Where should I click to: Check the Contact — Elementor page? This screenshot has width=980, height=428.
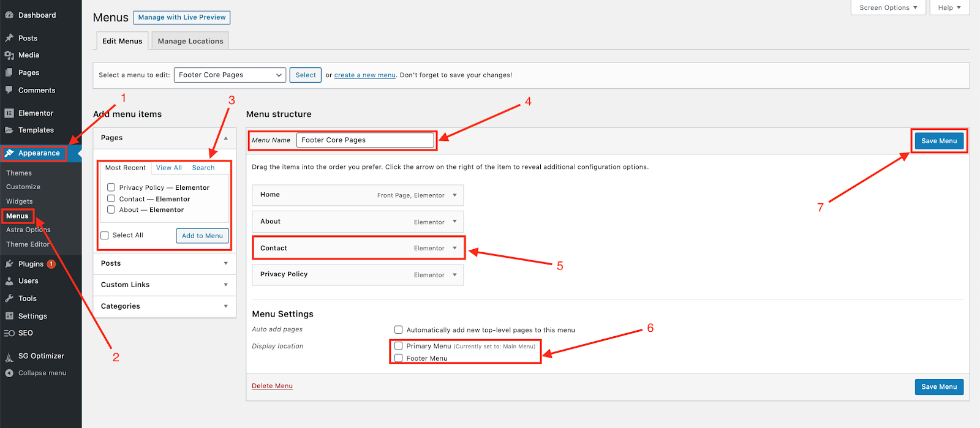111,198
